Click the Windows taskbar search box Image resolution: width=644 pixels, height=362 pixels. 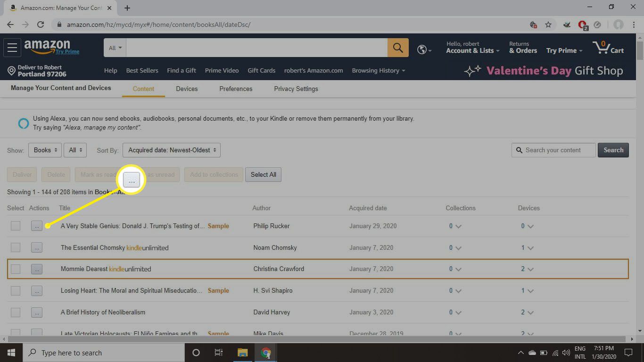(x=103, y=353)
